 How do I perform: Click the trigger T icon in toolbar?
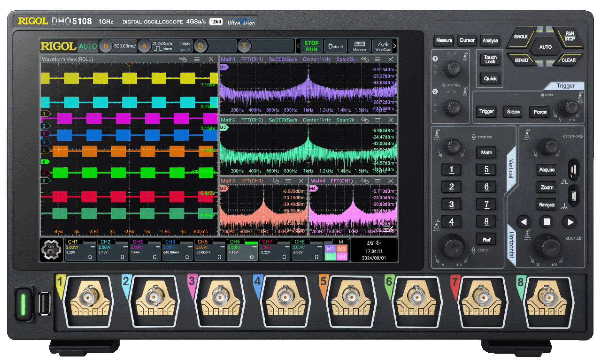pos(244,46)
